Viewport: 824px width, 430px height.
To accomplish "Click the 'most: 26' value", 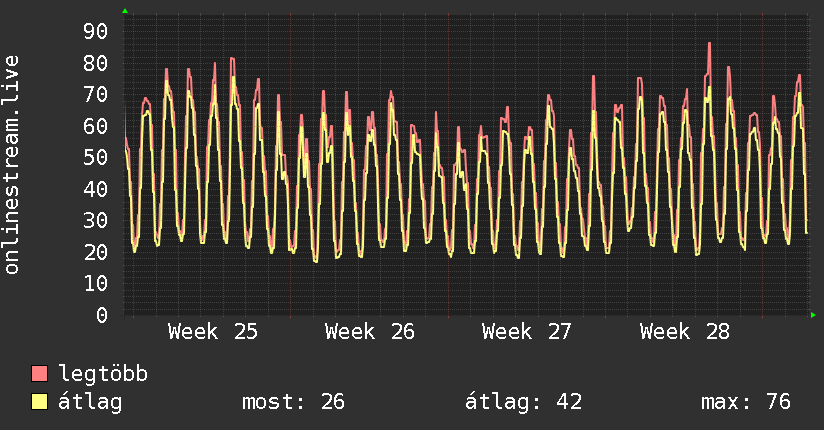I will [x=293, y=402].
